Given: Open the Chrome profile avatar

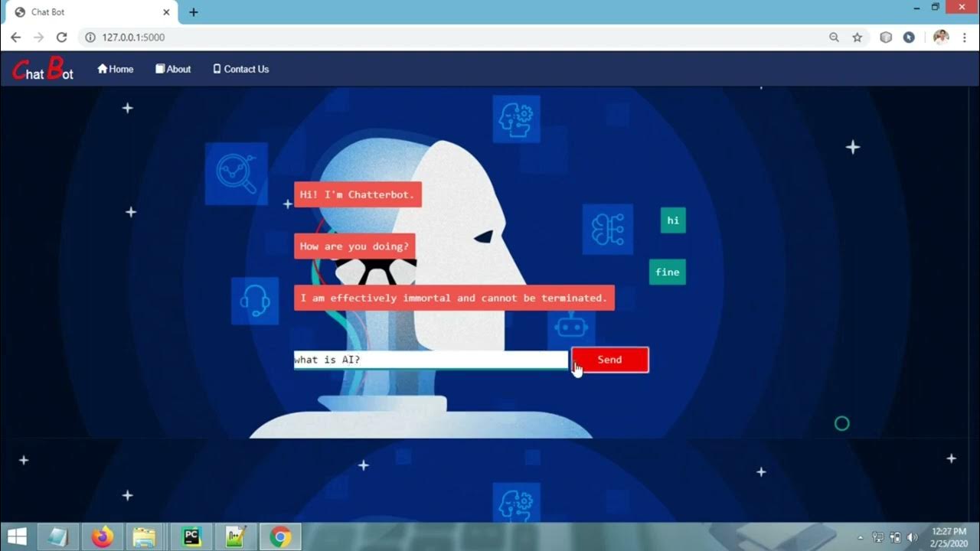Looking at the screenshot, I should pos(941,37).
